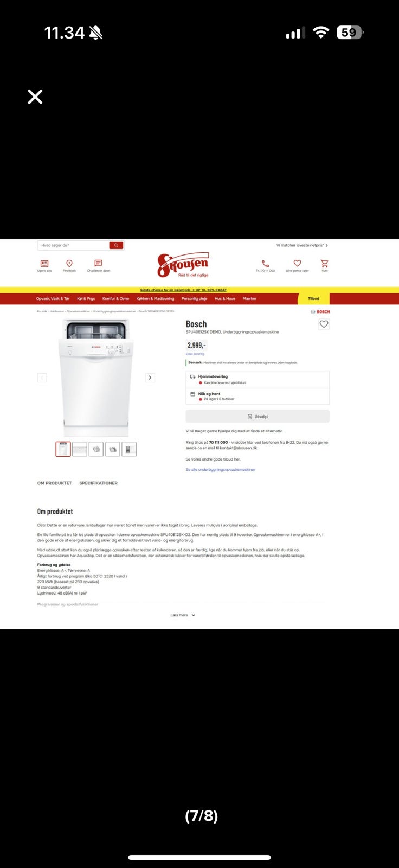This screenshot has width=399, height=868.
Task: Open 'Vi matcher laveste netpris' link
Action: click(302, 245)
